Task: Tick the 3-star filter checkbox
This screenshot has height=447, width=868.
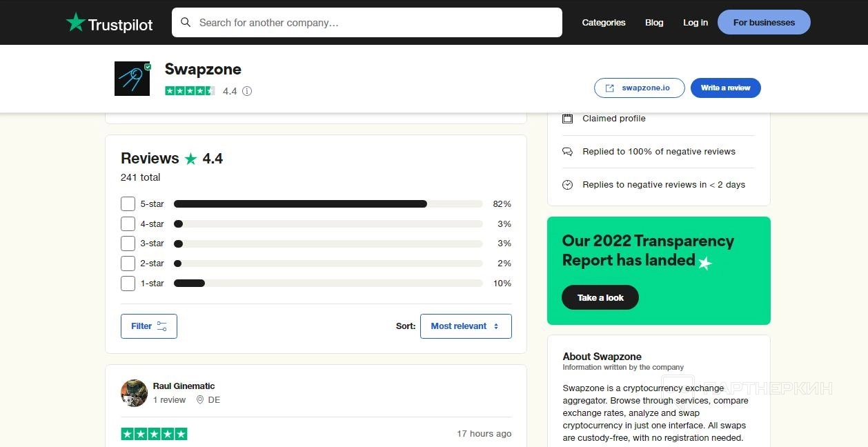Action: pos(128,244)
